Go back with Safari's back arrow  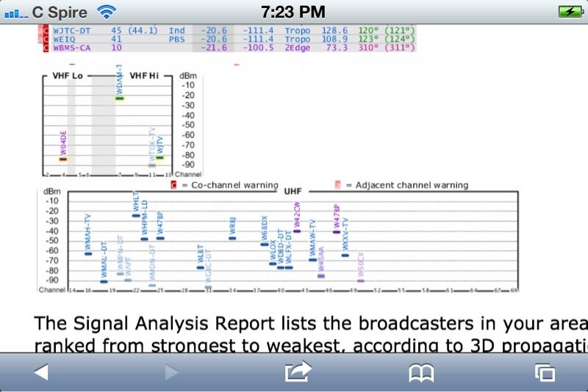[41, 372]
